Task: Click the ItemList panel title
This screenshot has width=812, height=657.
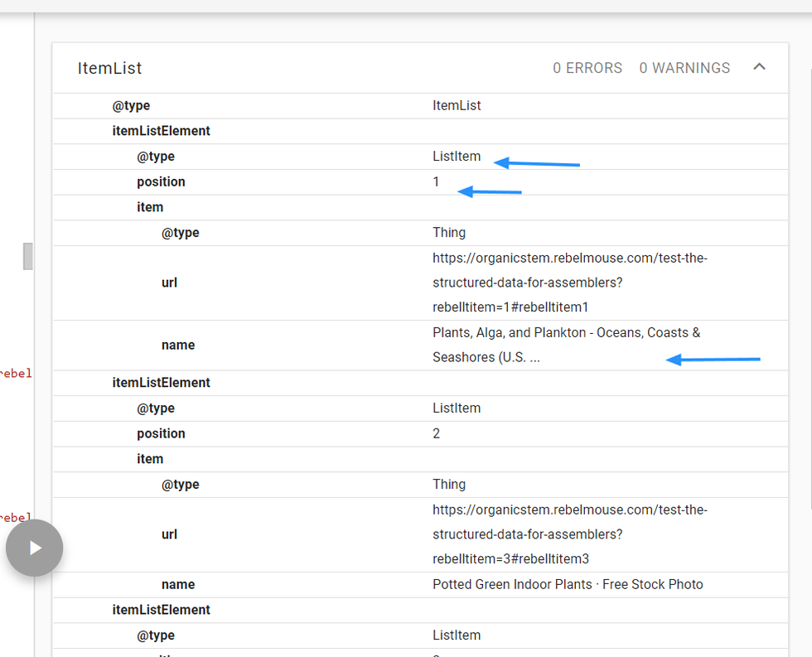Action: click(109, 68)
